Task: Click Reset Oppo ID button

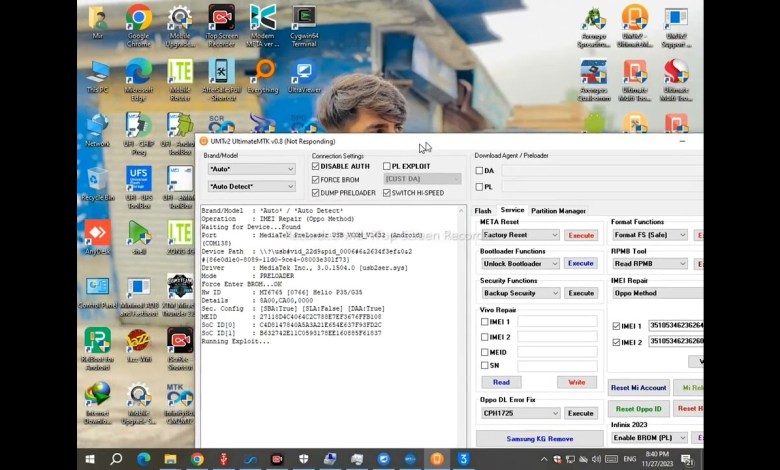Action: 639,409
